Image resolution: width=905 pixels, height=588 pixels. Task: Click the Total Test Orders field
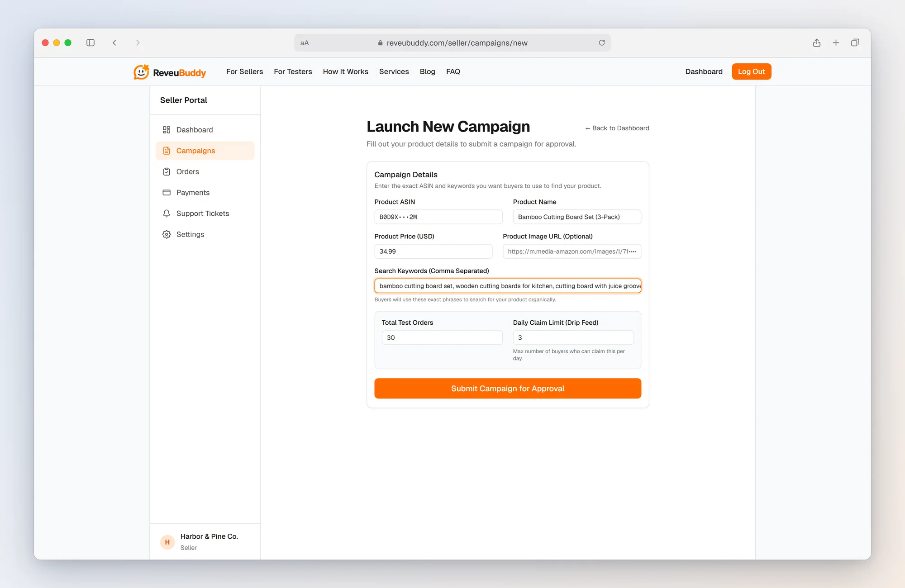(442, 337)
